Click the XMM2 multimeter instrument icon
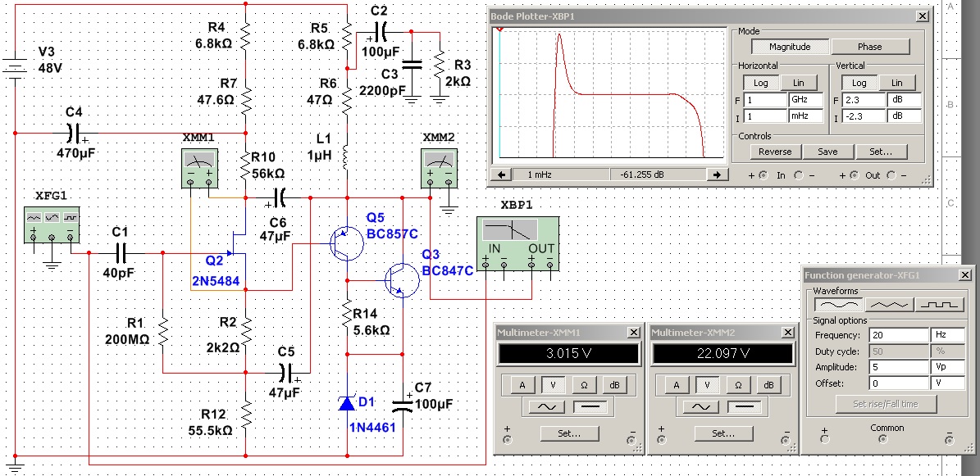The height and width of the screenshot is (476, 980). coord(440,168)
